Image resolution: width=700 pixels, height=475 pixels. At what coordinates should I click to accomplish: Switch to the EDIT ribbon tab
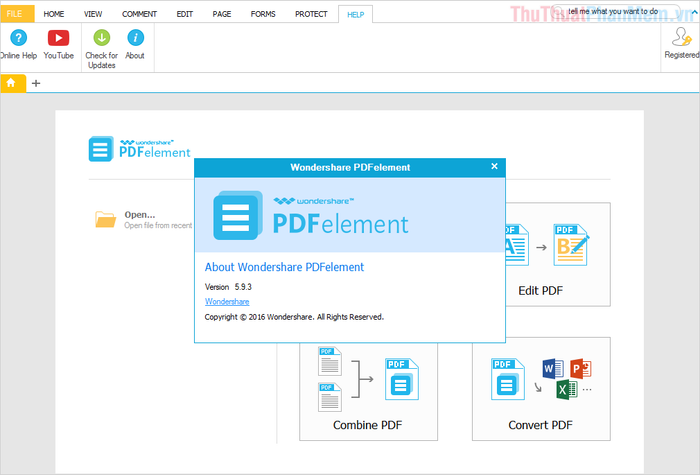(x=184, y=14)
